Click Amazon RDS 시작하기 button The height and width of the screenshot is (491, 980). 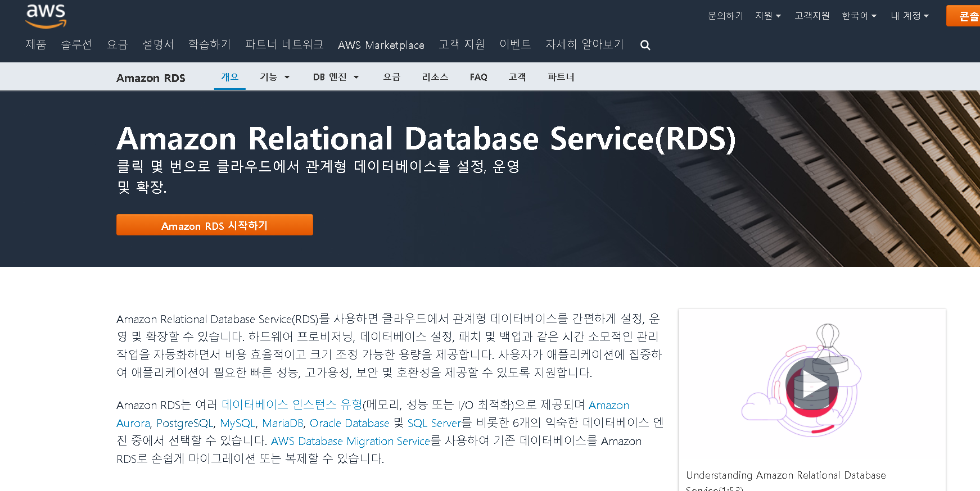coord(215,225)
